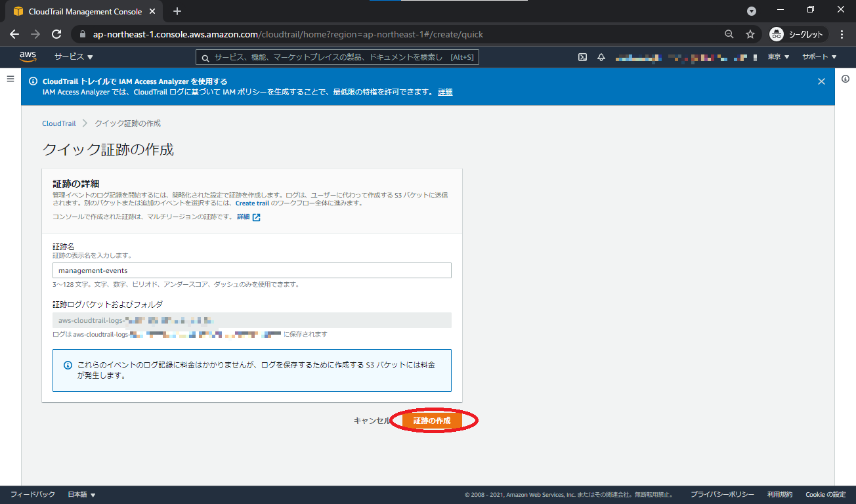
Task: Click the zoom magnifier icon in address bar
Action: pyautogui.click(x=729, y=34)
